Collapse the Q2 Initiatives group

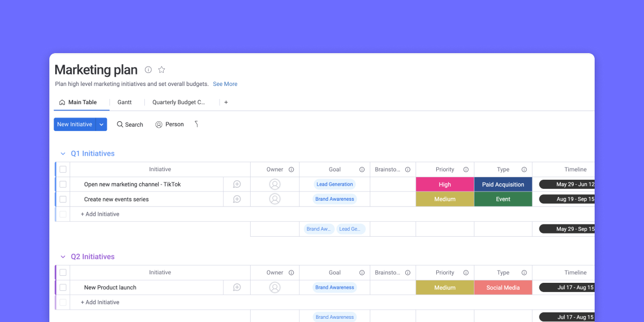pos(63,257)
